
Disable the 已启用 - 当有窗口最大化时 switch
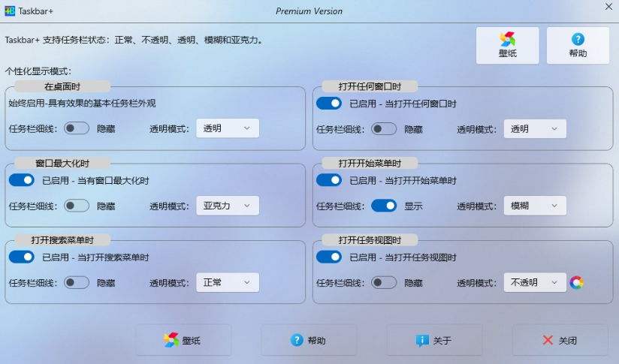tap(22, 180)
